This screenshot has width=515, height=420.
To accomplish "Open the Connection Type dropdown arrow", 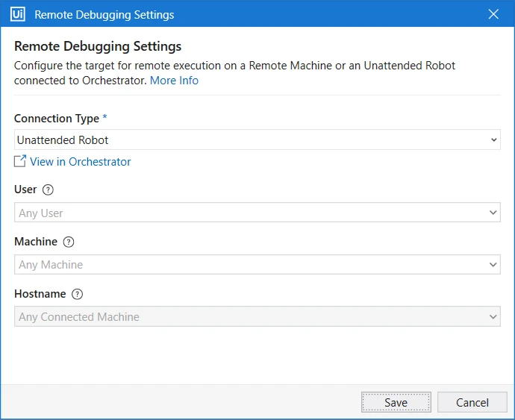I will 493,140.
